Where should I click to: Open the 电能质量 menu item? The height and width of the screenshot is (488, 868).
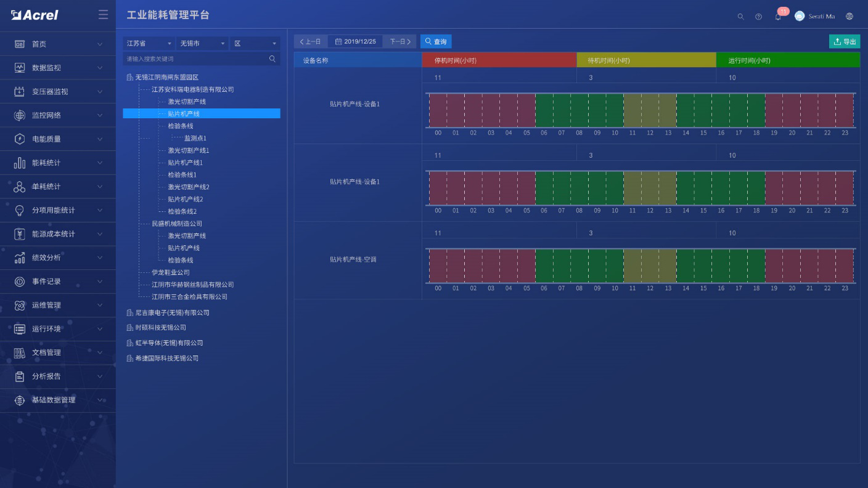[x=58, y=139]
